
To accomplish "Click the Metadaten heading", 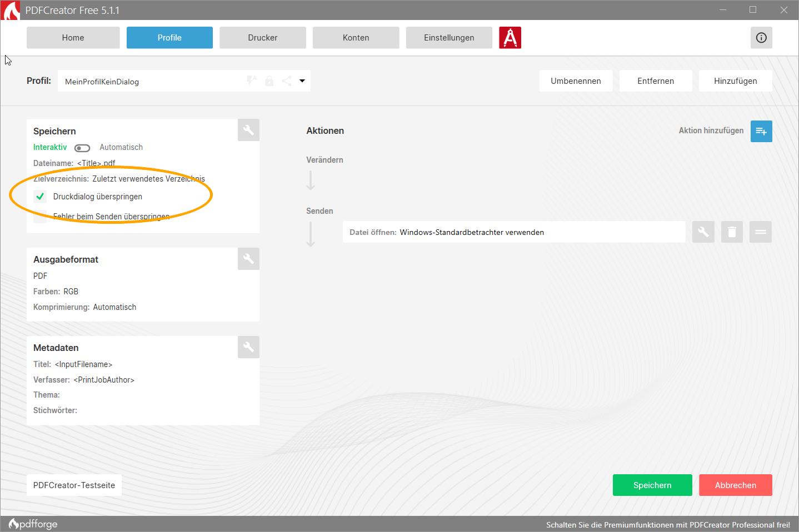I will coord(56,348).
